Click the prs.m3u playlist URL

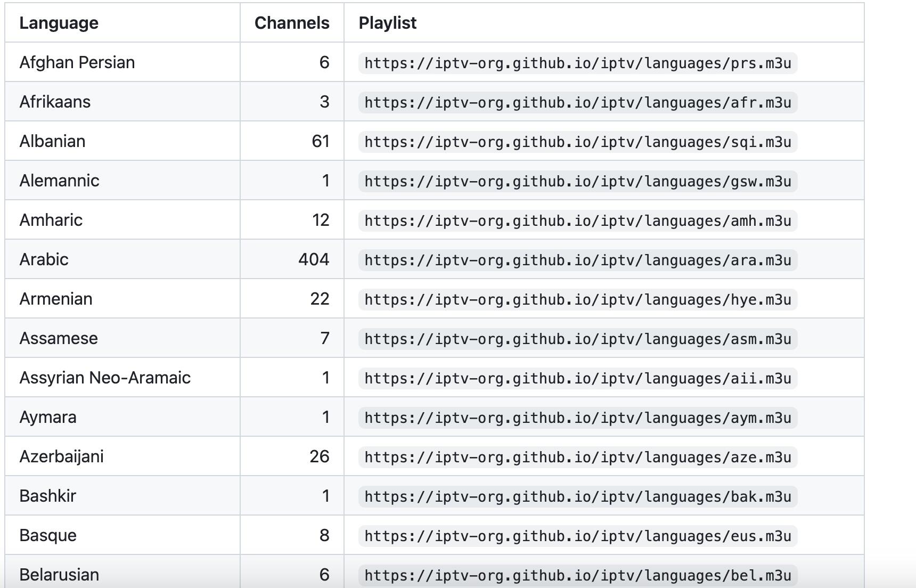click(578, 63)
